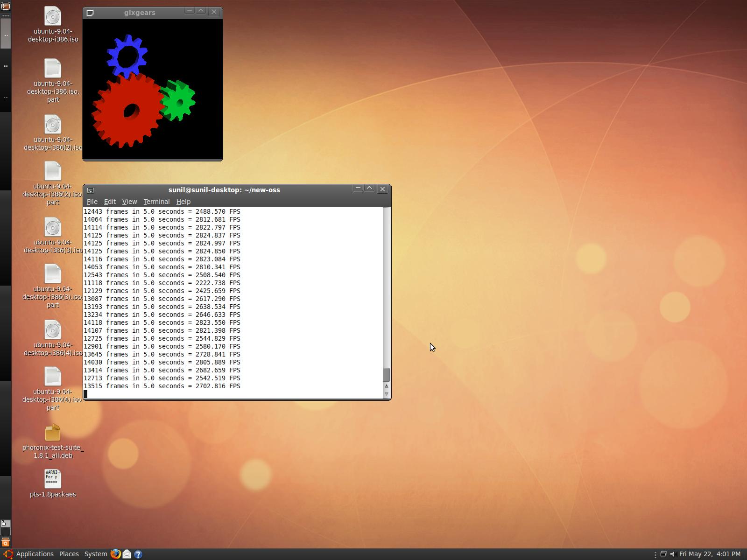Open the Trash icon on left panel
Image resolution: width=747 pixels, height=560 pixels.
pos(6,543)
